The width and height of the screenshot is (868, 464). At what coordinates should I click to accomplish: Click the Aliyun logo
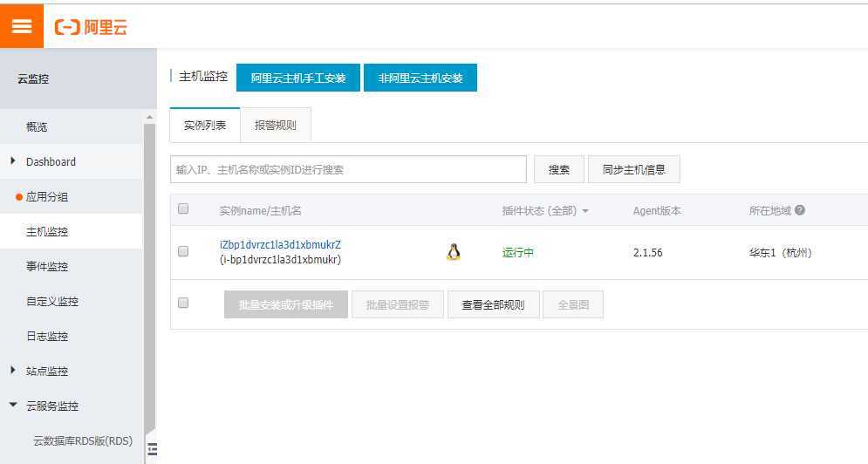coord(91,26)
